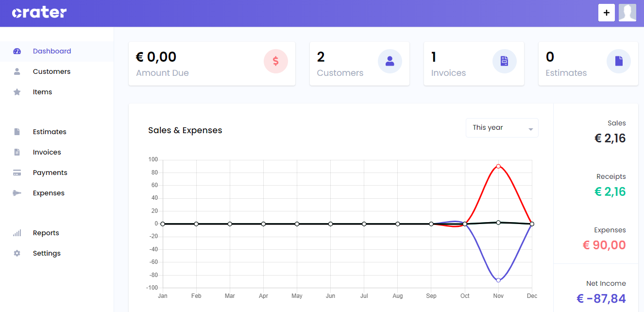The width and height of the screenshot is (644, 312).
Task: Open Invoices in the sidebar menu
Action: 47,152
